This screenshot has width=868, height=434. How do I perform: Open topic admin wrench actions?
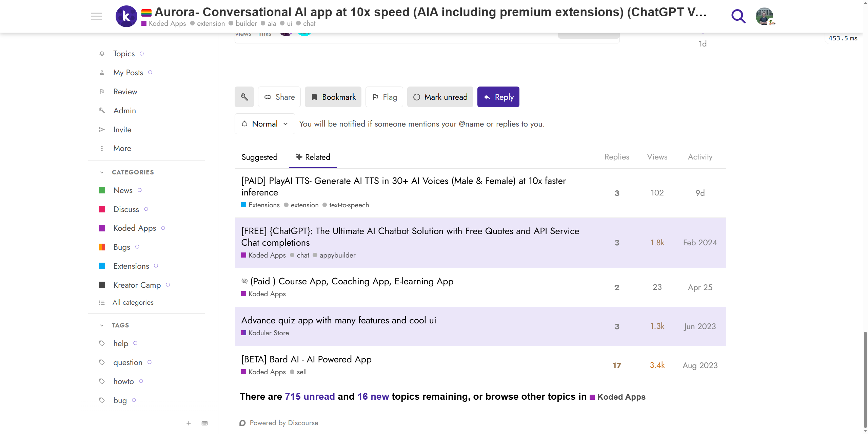[x=244, y=97]
